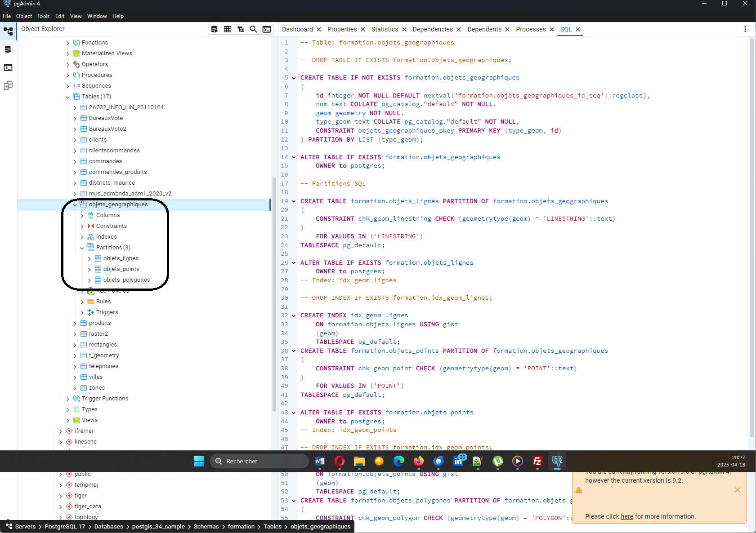Open the panel's three-dot options menu
Screen dimensions: 756x533
pos(745,29)
